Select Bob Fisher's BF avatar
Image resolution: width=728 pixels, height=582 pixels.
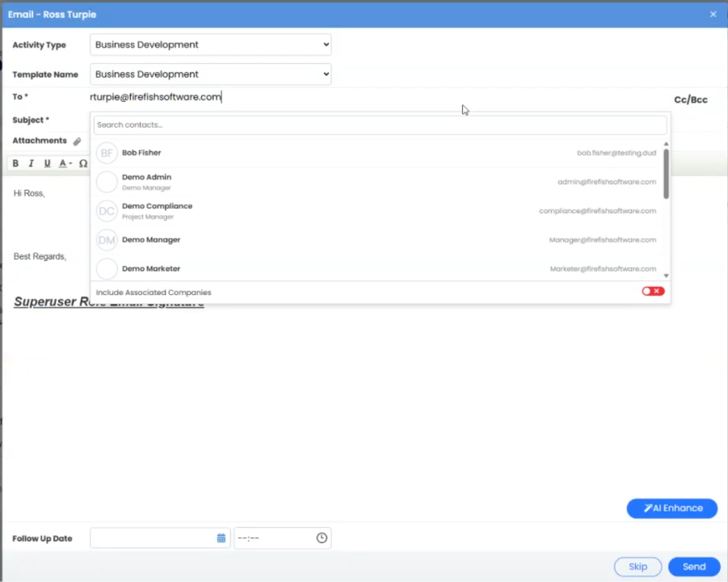[107, 153]
